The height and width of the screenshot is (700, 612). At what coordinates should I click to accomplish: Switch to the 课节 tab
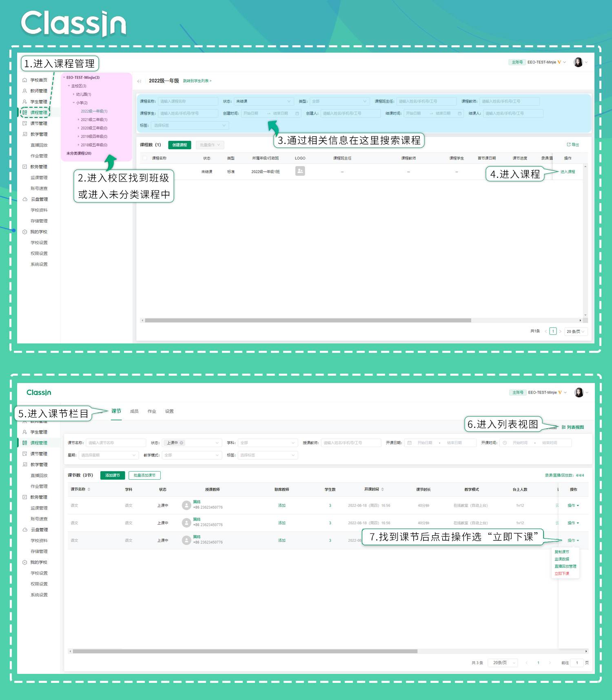116,411
